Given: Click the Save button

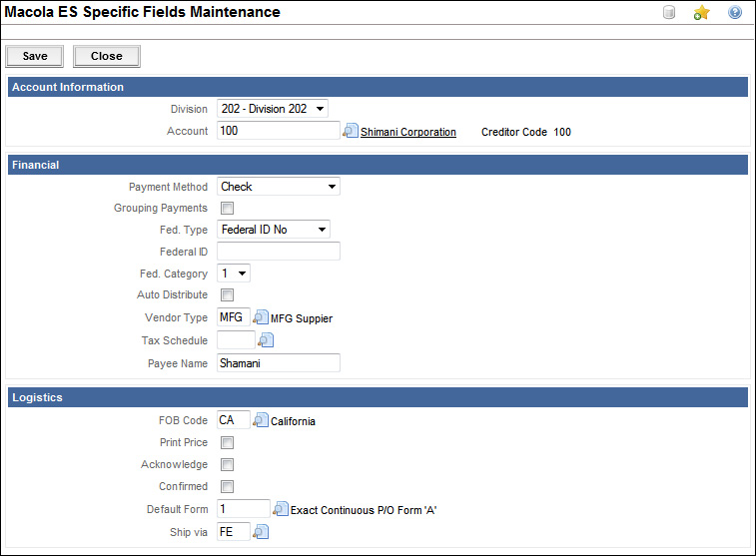Looking at the screenshot, I should tap(35, 56).
